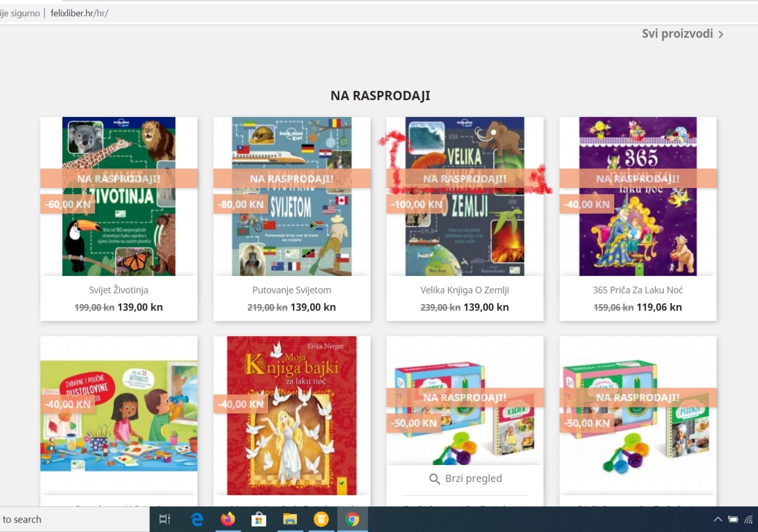Click the NA RASPRODAJI banner on Svijet Životinja
The width and height of the screenshot is (758, 532).
click(119, 178)
